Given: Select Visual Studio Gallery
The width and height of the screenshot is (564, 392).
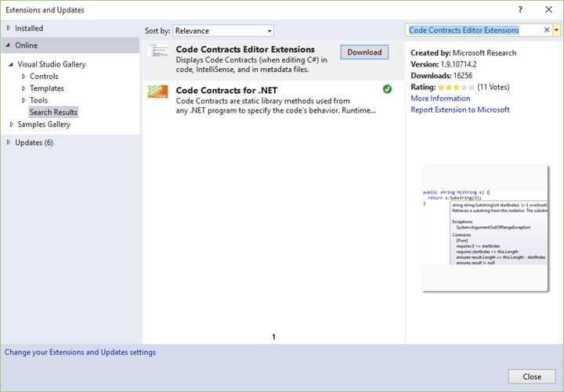Looking at the screenshot, I should [x=52, y=64].
